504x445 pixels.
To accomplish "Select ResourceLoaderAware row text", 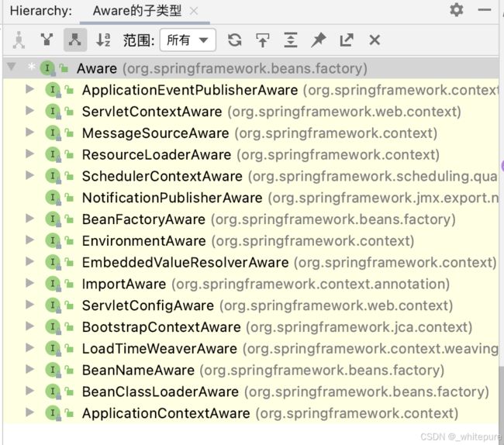I will [157, 155].
